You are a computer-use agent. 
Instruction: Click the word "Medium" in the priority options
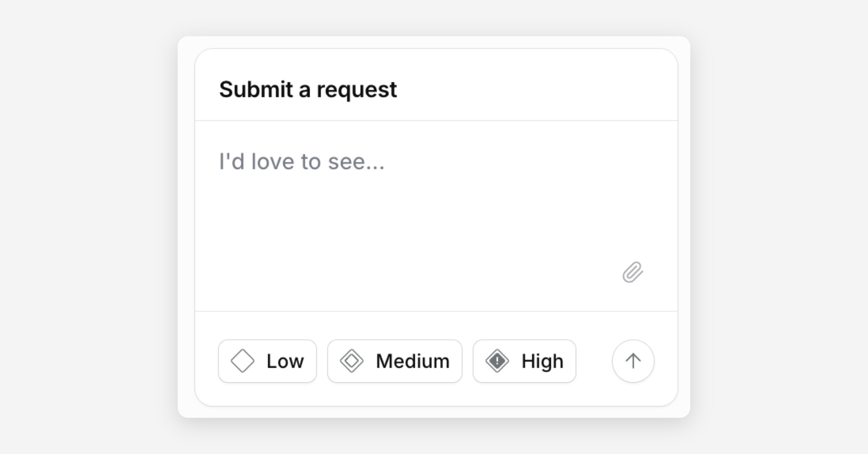[413, 361]
